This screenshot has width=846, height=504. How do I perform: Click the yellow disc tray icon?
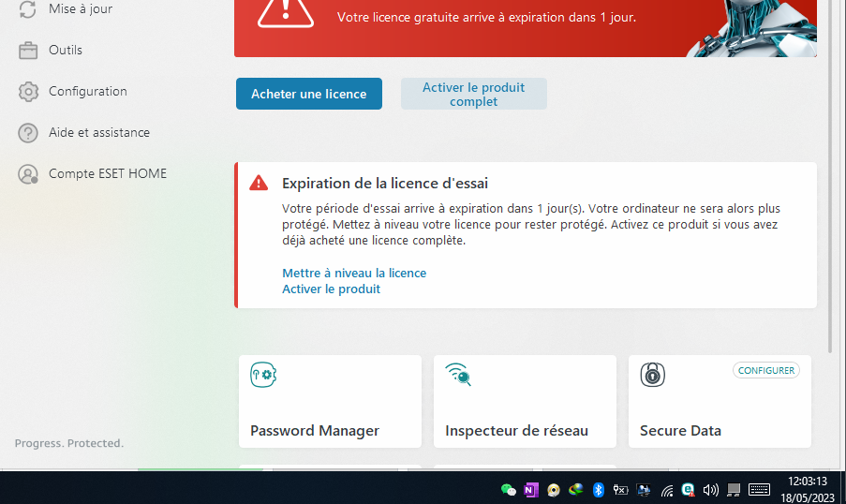click(x=554, y=489)
